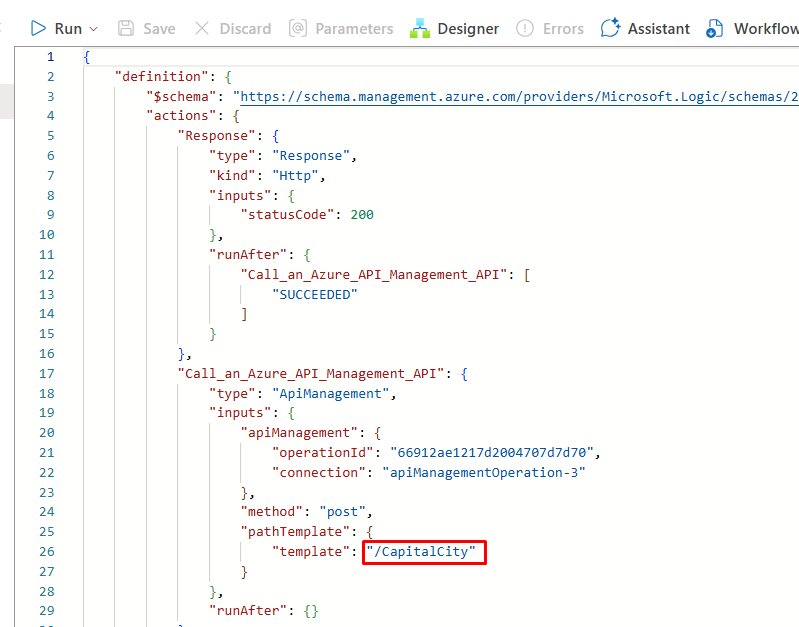
Task: Place cursor on statusCode value 200
Action: (x=362, y=214)
